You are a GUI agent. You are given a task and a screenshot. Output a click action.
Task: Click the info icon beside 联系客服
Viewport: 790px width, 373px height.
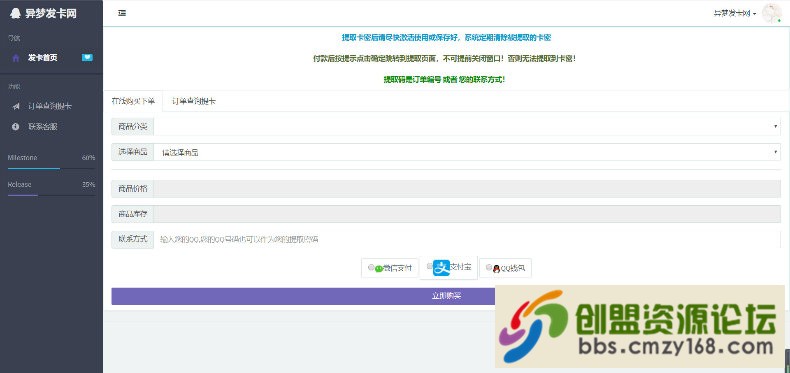[x=16, y=127]
